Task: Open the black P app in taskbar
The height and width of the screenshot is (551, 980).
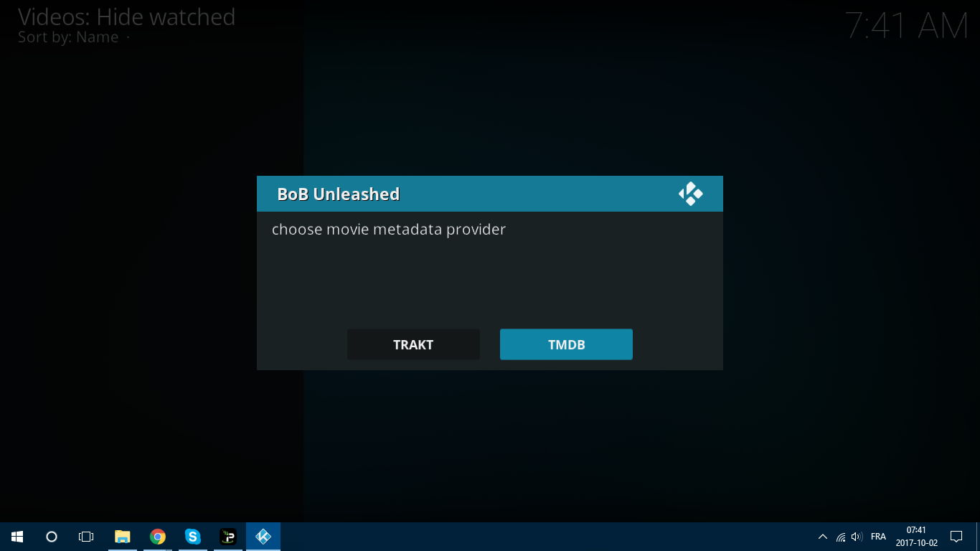Action: [228, 537]
